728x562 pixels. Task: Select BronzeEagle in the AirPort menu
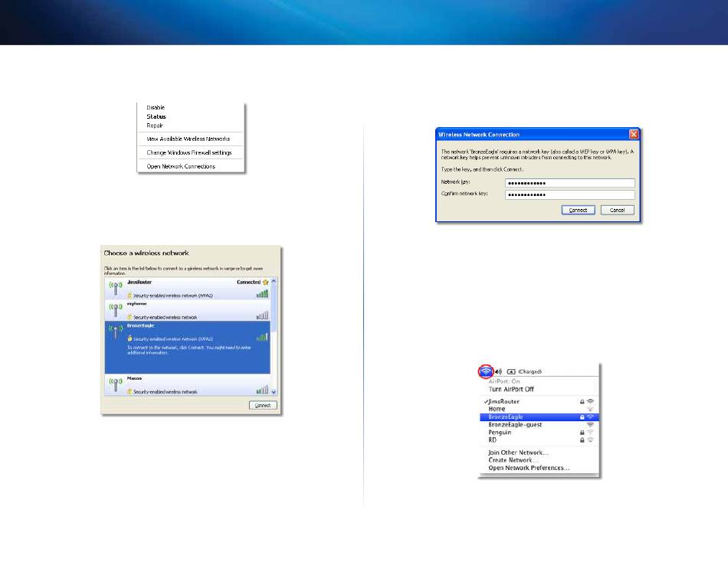[x=539, y=417]
